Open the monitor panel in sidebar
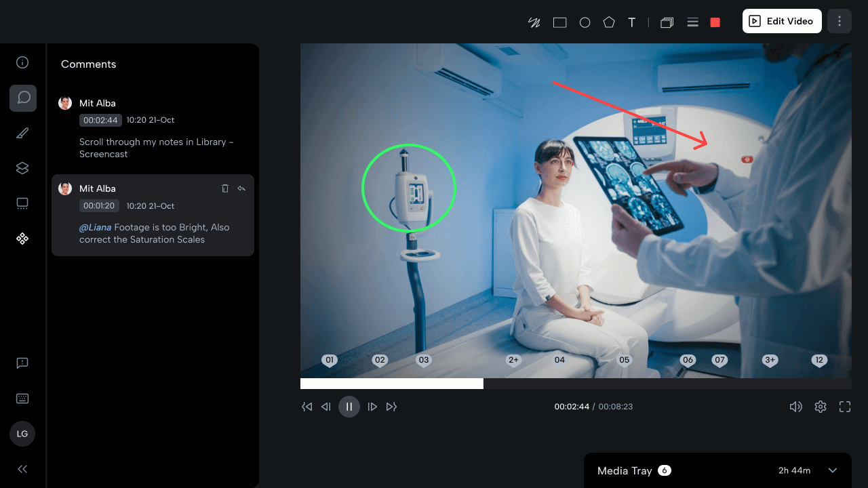This screenshot has width=868, height=488. [22, 203]
